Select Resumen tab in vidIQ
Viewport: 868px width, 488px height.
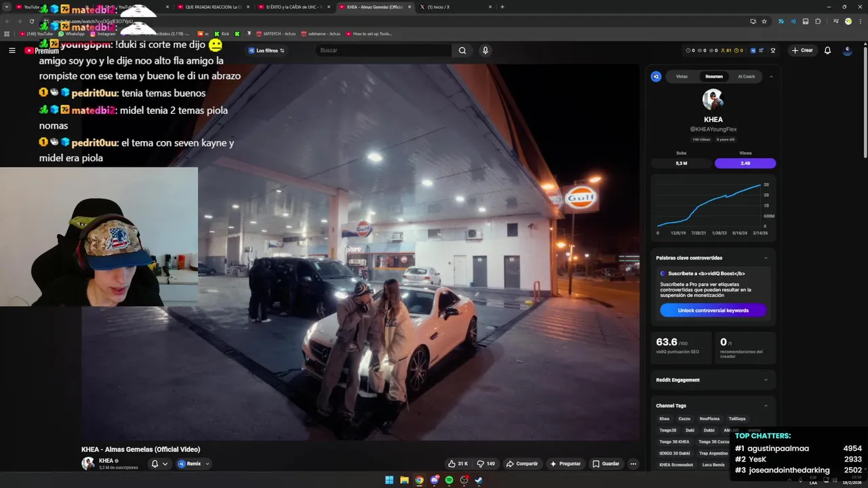(x=714, y=77)
